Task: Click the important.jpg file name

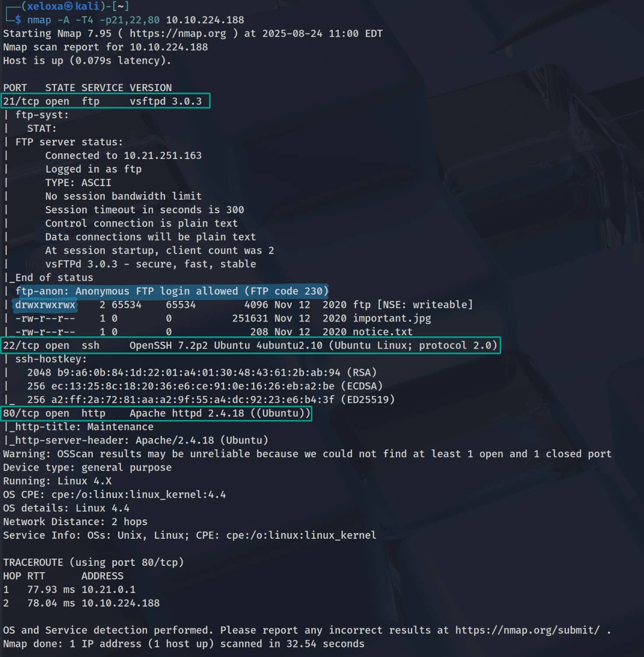Action: pos(392,318)
